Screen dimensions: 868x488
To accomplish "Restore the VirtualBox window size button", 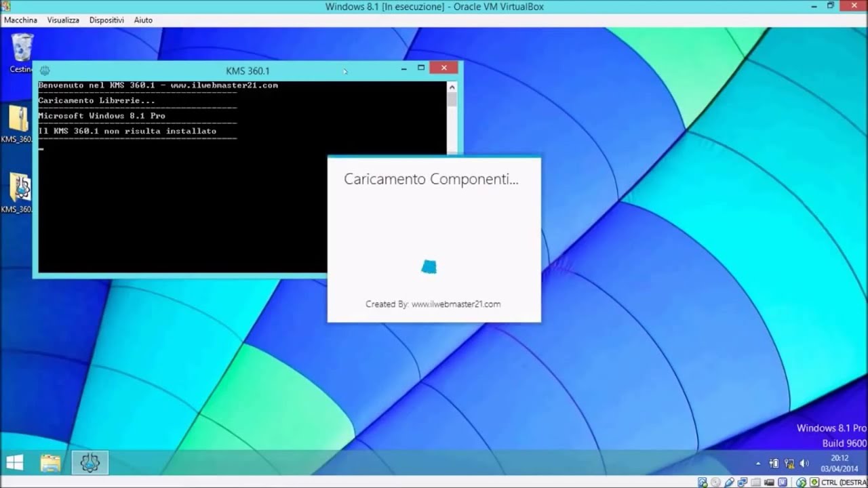I will 831,6.
